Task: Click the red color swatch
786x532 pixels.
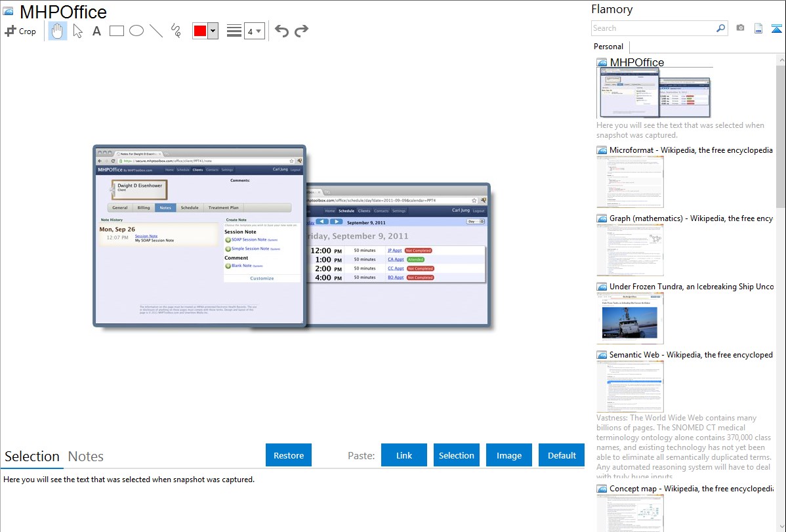Action: coord(200,31)
